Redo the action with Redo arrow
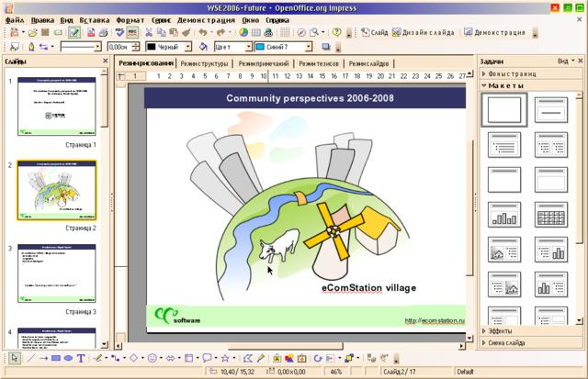The image size is (588, 379). pos(220,33)
